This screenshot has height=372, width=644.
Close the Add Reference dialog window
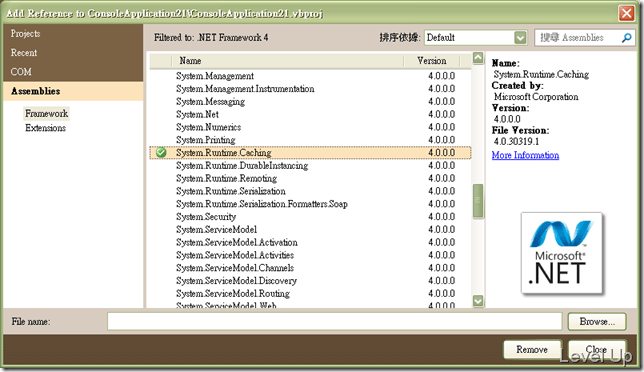tap(626, 13)
